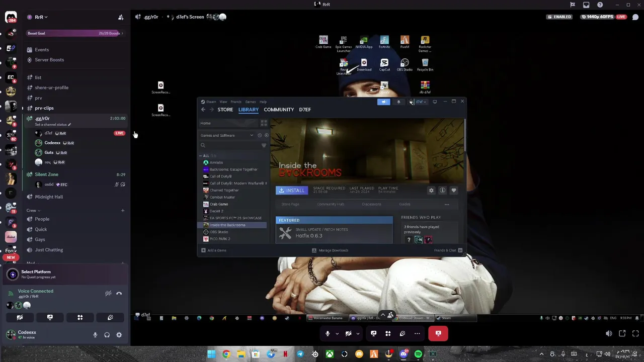
Task: Open the Events channel entry
Action: point(75,50)
